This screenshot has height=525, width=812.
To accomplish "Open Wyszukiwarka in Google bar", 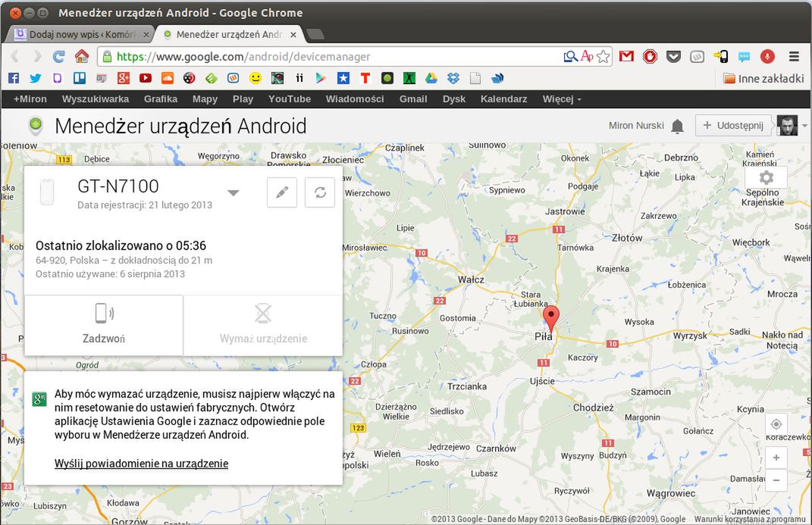I will click(x=96, y=98).
